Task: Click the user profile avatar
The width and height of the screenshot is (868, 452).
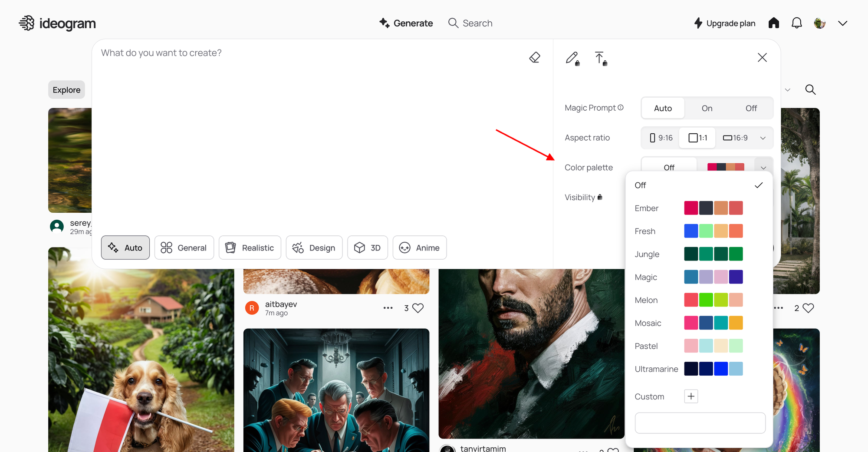Action: 820,23
